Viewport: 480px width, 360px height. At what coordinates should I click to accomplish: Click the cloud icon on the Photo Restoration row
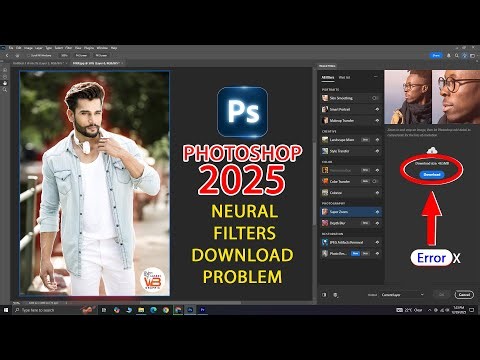coord(377,253)
